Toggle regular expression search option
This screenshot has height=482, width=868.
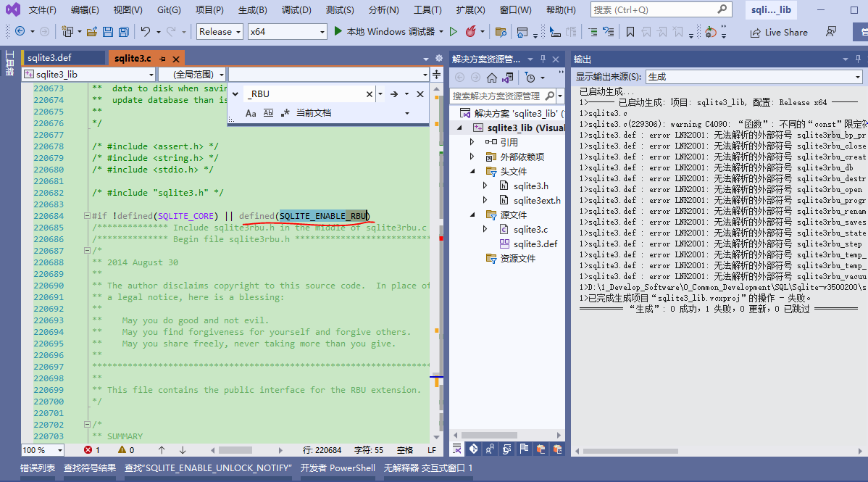pos(285,113)
